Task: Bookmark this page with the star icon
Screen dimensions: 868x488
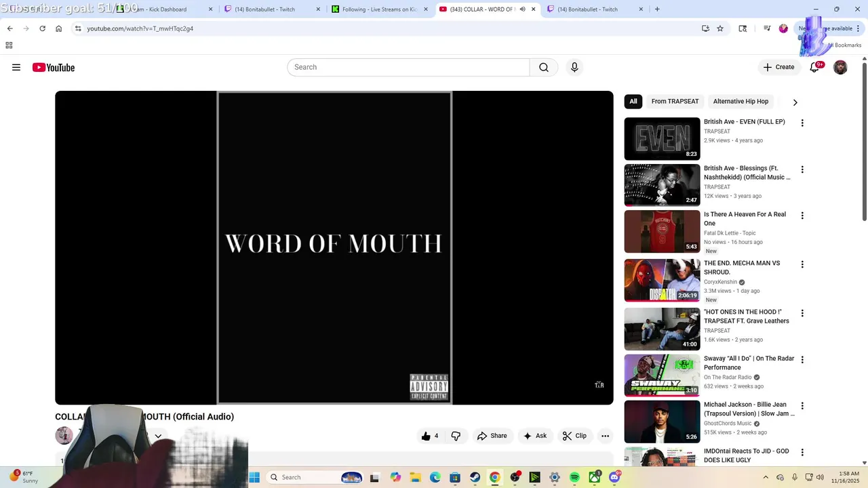Action: pyautogui.click(x=720, y=28)
